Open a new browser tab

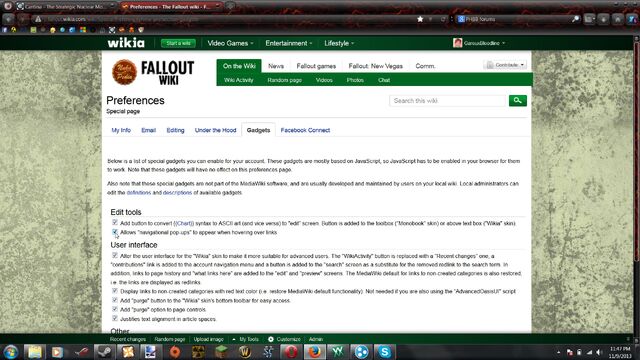coord(231,6)
